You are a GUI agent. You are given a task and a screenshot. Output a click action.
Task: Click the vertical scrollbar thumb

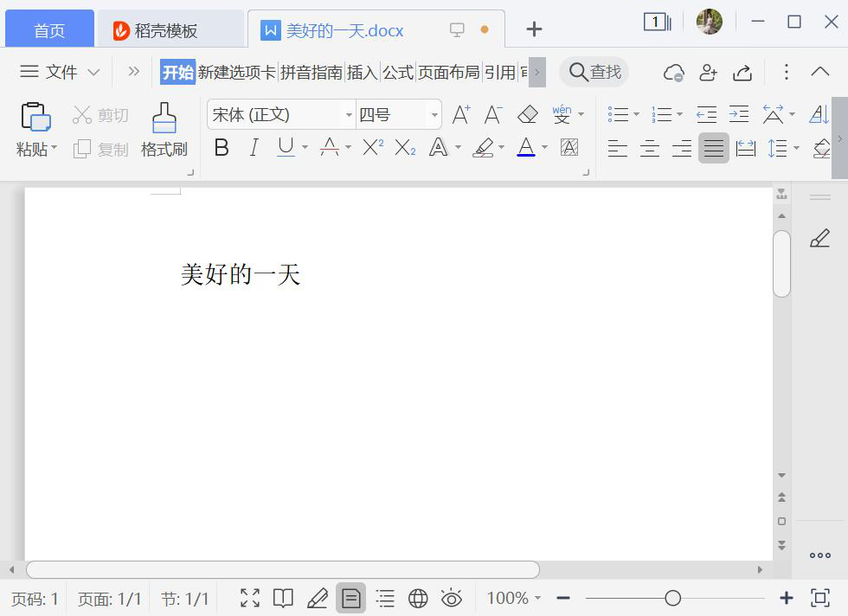pyautogui.click(x=781, y=264)
